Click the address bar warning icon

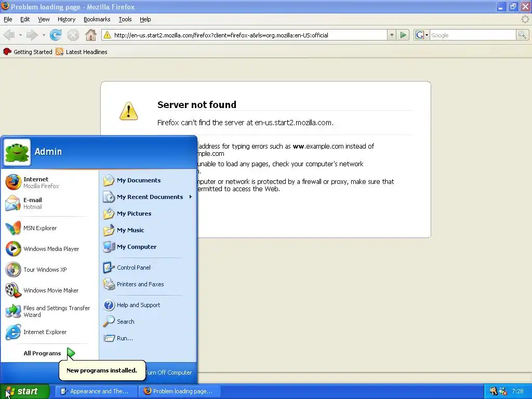[107, 35]
